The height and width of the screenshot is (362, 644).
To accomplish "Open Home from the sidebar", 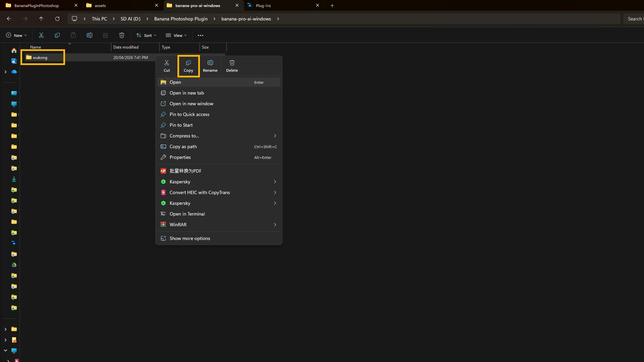I will coord(14,50).
